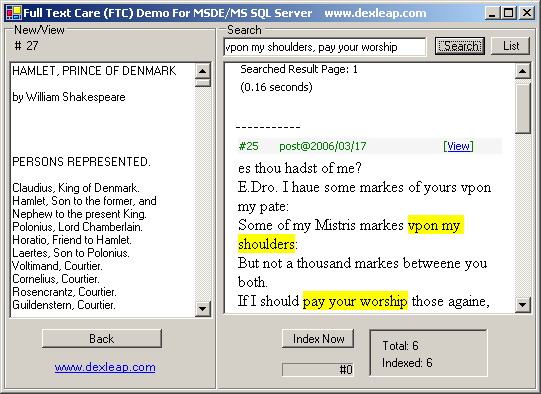
Task: Click the line "Claudius, King of Denmark."
Action: 76,188
